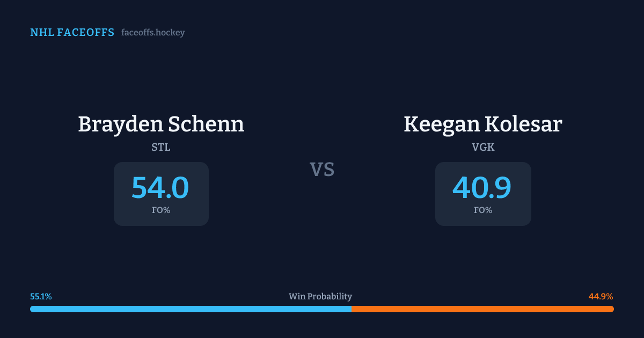Click the FO% label under 40.9
The width and height of the screenshot is (644, 338).
[483, 210]
